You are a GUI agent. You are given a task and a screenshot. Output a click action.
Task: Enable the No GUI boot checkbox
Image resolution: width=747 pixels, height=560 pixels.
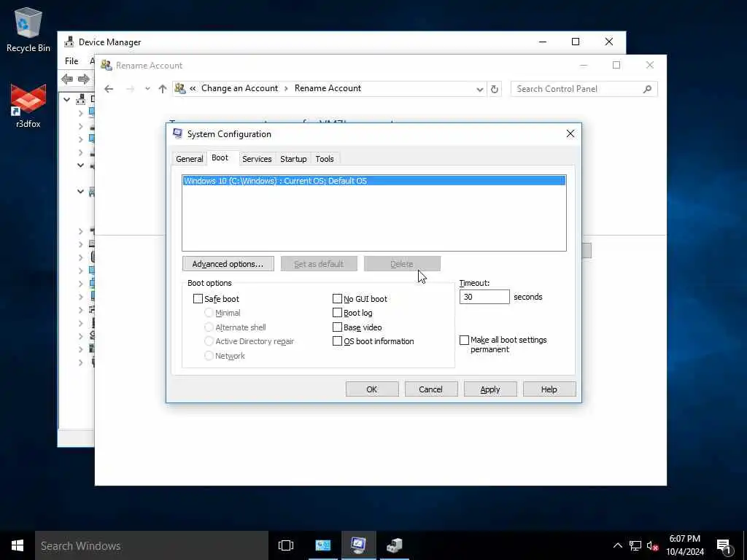tap(337, 298)
